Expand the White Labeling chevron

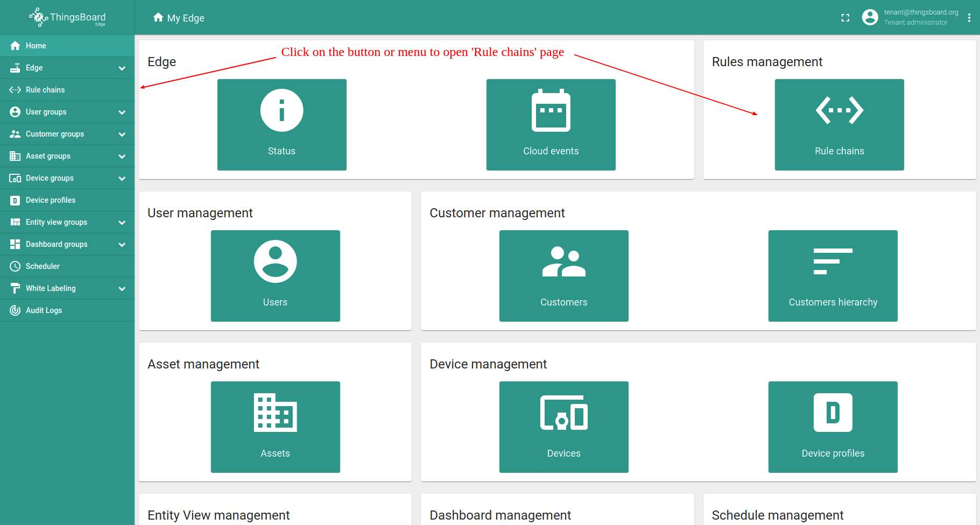click(122, 289)
